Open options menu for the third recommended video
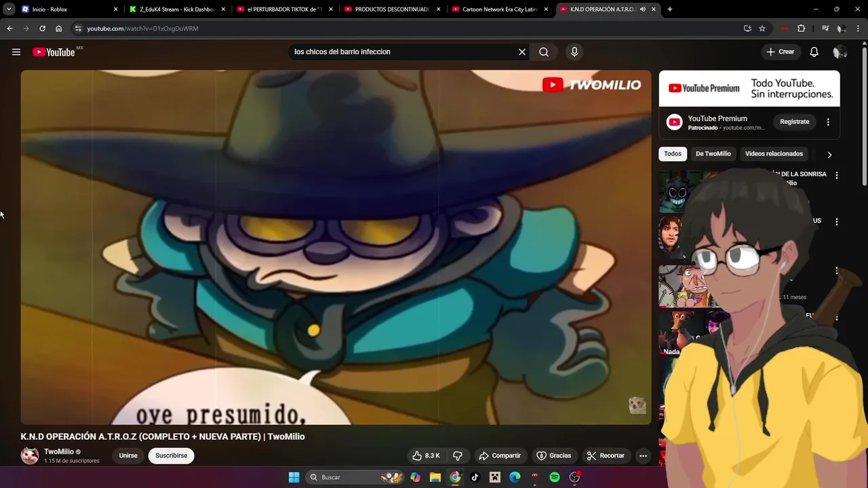The height and width of the screenshot is (488, 868). (837, 271)
